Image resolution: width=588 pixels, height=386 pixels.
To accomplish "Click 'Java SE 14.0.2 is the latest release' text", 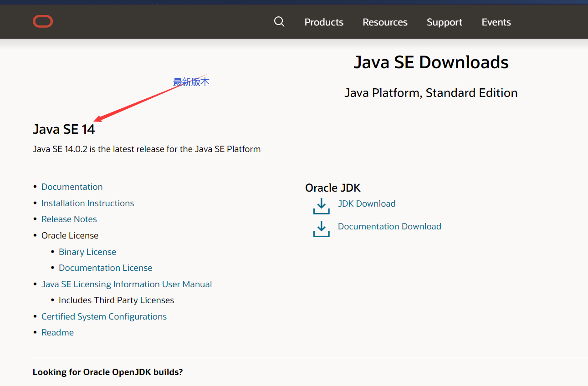I will pyautogui.click(x=147, y=149).
